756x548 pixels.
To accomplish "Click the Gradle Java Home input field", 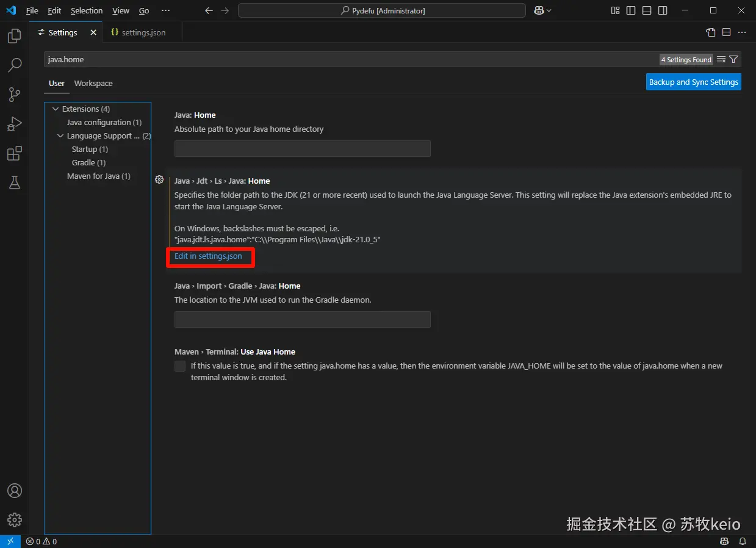I will (303, 319).
